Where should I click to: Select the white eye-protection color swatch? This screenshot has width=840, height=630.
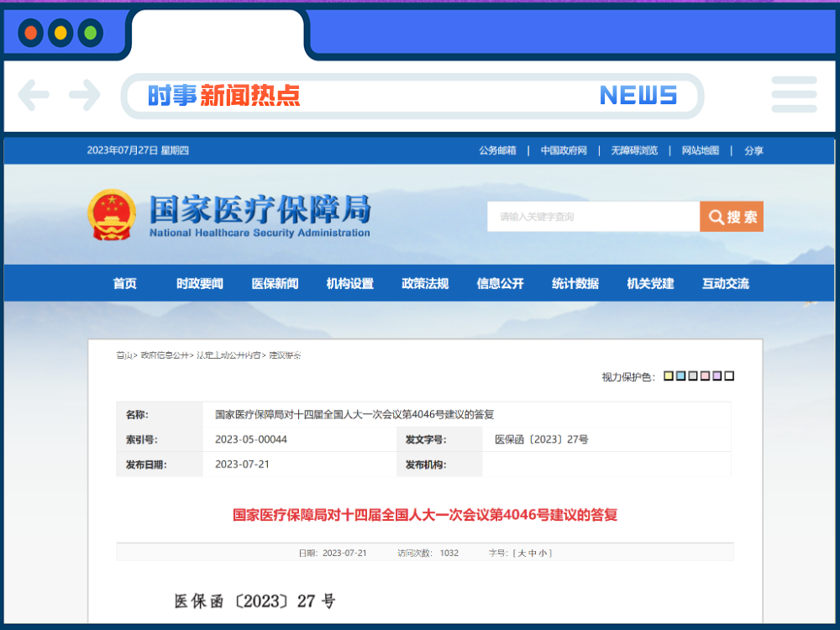[729, 375]
